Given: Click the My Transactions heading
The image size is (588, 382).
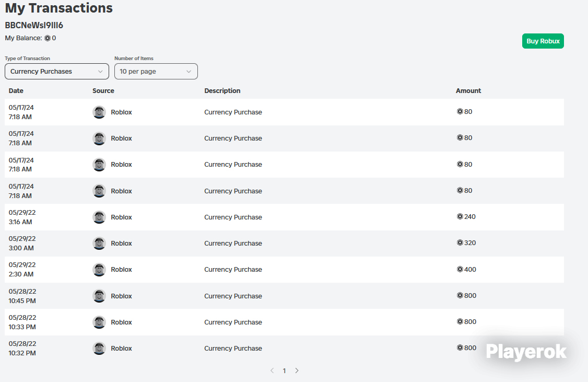Looking at the screenshot, I should pyautogui.click(x=59, y=8).
